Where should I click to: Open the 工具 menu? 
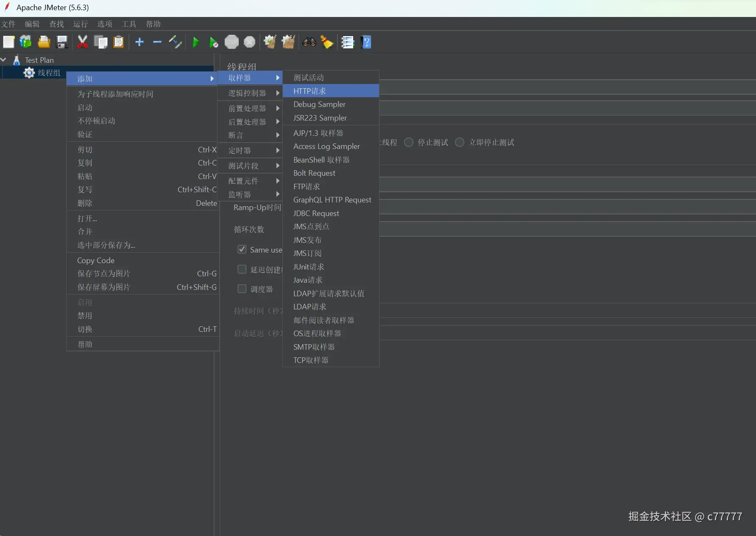tap(129, 24)
